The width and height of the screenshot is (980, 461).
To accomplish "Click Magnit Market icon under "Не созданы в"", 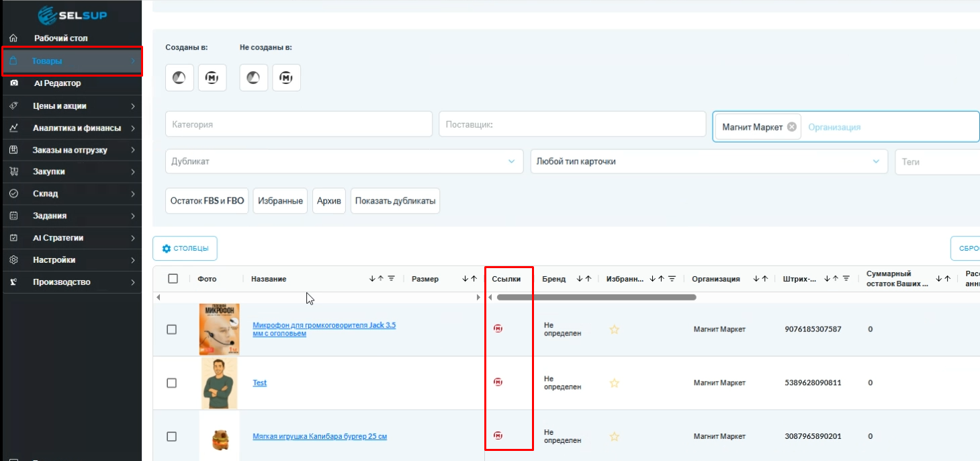I will [x=286, y=78].
